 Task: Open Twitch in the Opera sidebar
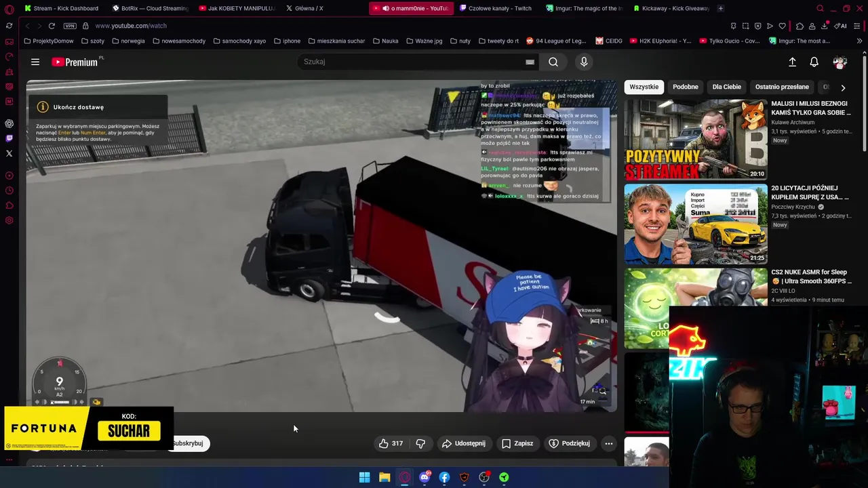coord(9,138)
